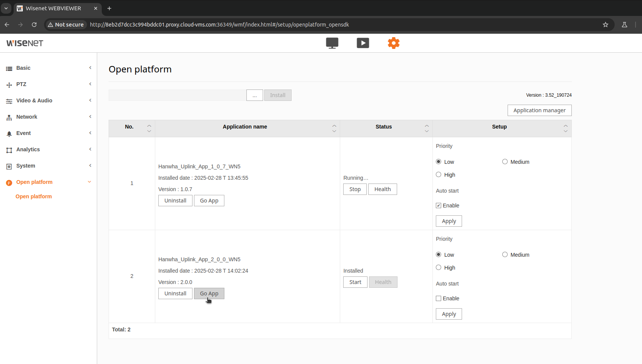The image size is (642, 364).
Task: Click the Event bell icon in sidebar
Action: (9, 133)
